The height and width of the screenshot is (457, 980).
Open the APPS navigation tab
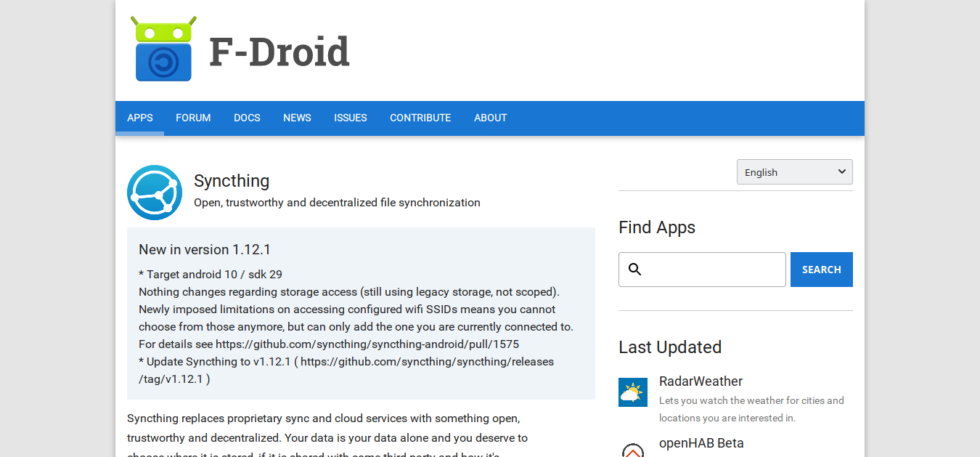tap(140, 118)
